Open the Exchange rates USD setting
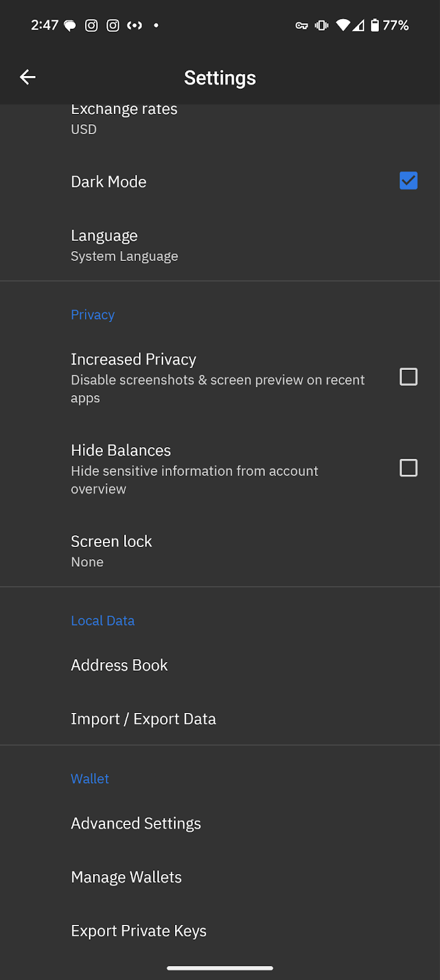This screenshot has height=980, width=440. click(x=220, y=121)
